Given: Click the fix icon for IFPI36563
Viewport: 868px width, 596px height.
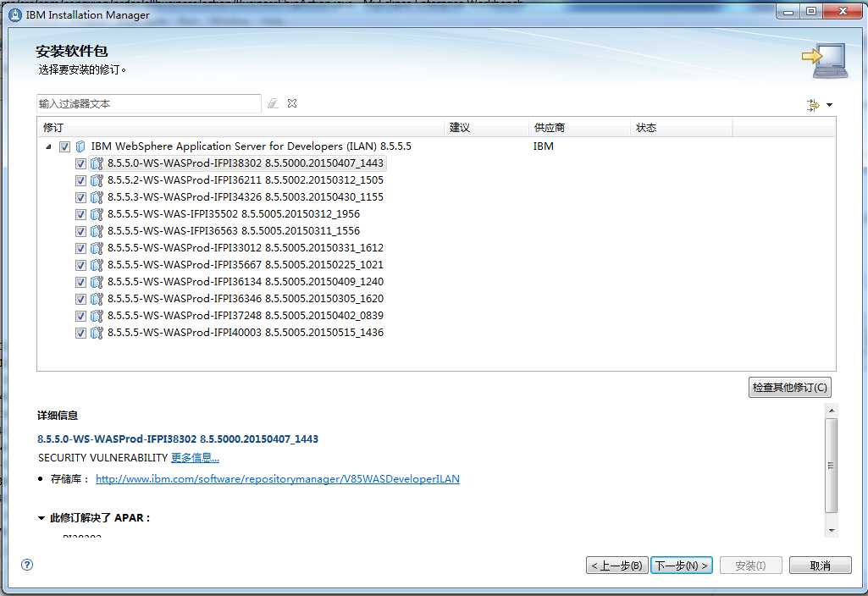Looking at the screenshot, I should pos(97,231).
